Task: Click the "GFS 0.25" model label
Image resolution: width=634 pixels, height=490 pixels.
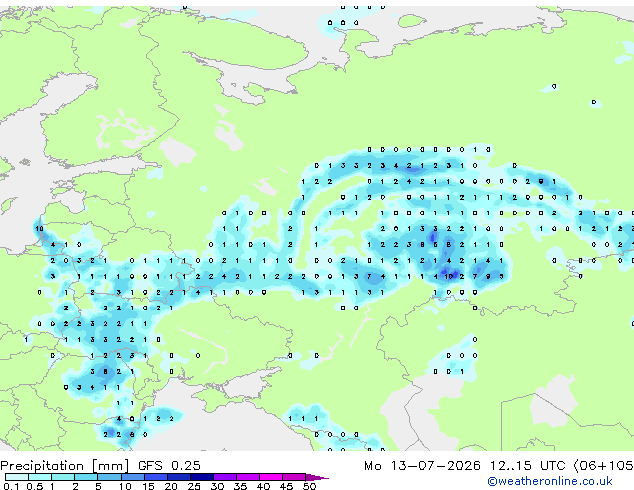Action: coord(169,466)
